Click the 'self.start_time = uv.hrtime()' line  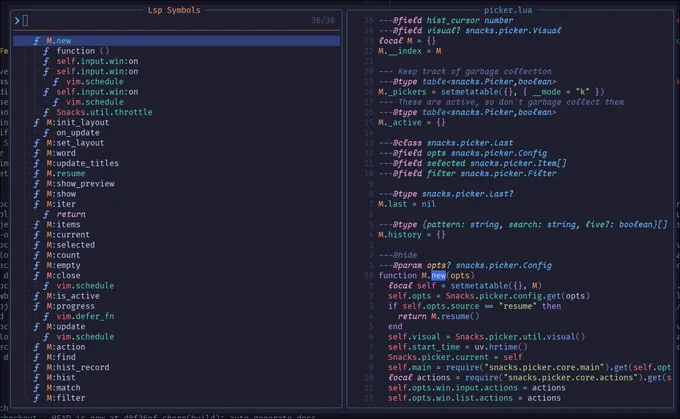[458, 347]
